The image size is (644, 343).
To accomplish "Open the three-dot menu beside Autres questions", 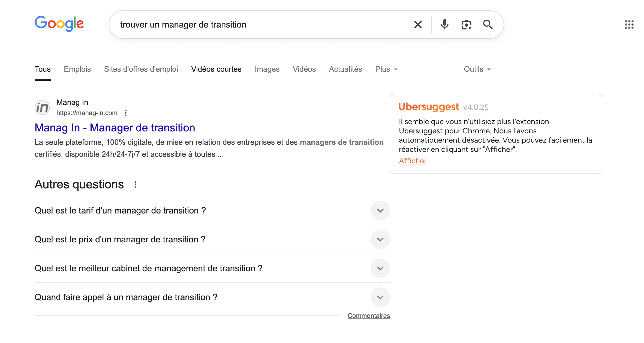I will [136, 185].
